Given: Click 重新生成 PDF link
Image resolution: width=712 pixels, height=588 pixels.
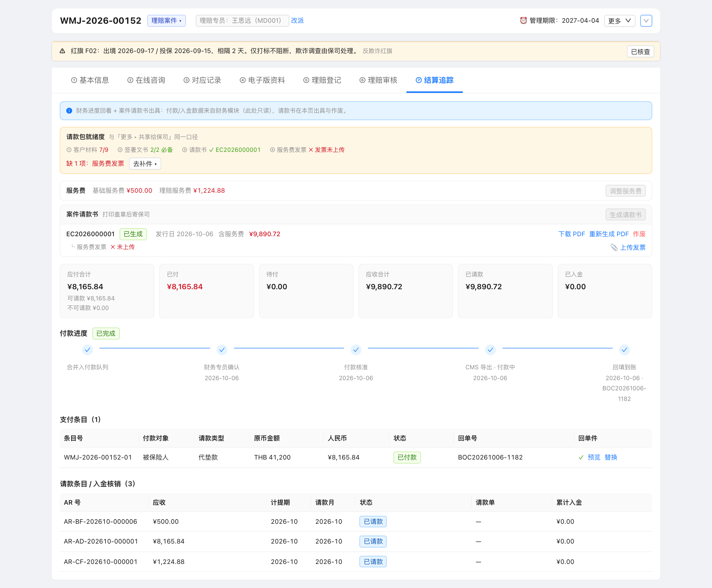Looking at the screenshot, I should 608,234.
